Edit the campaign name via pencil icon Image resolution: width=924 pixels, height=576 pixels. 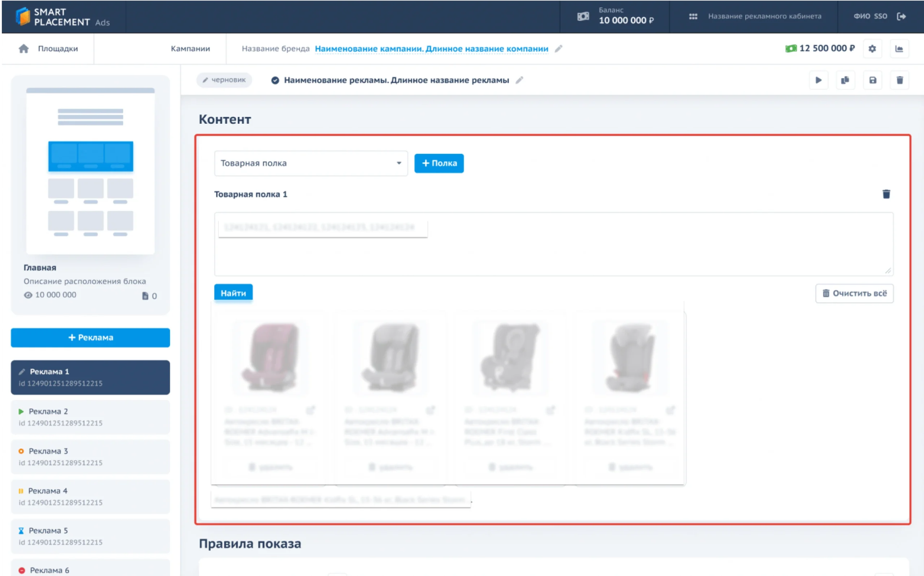tap(558, 49)
